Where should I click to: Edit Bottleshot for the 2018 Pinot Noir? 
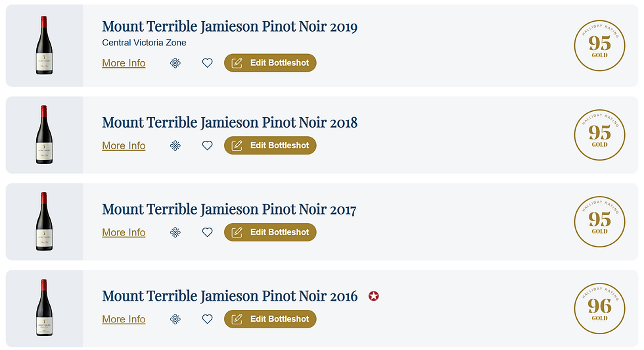coord(270,145)
